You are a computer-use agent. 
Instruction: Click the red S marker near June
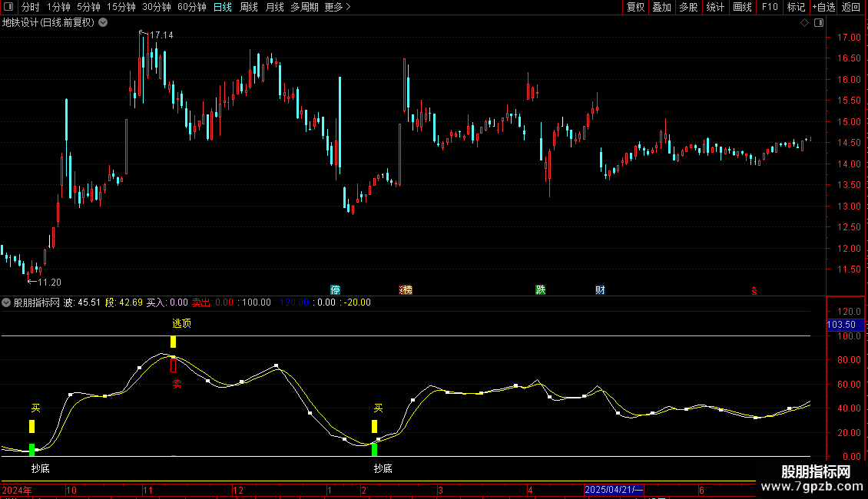pos(754,291)
